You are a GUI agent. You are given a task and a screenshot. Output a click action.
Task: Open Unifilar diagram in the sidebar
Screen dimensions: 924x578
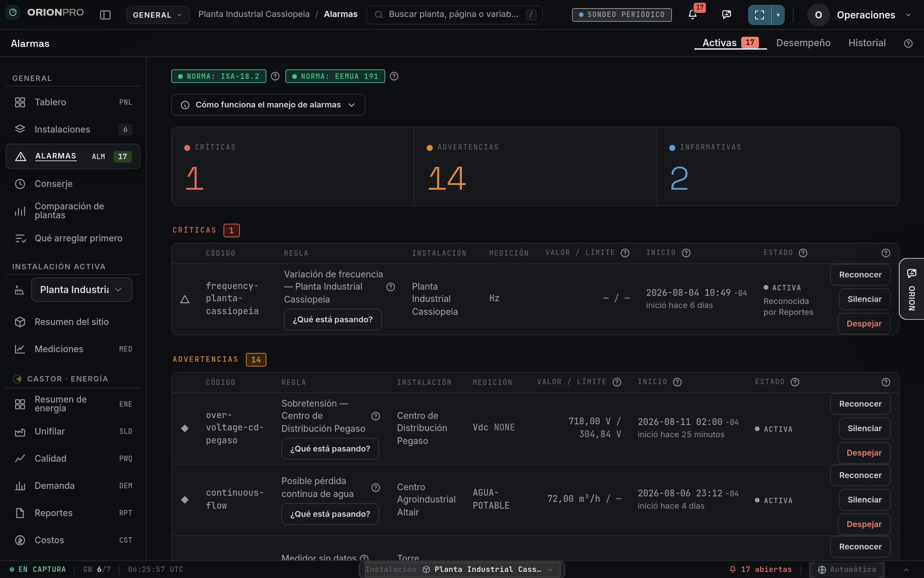73,431
